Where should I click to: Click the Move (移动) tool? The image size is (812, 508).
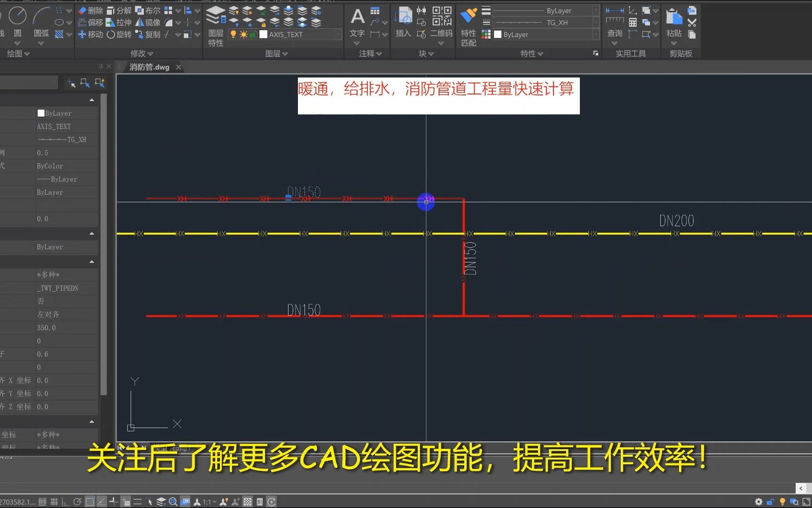point(91,34)
